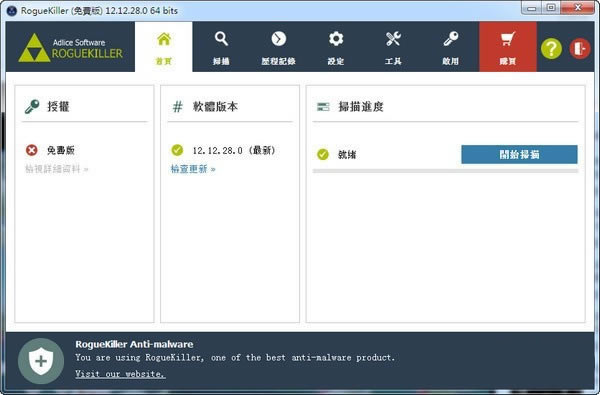This screenshot has width=600, height=395.
Task: Click the 就緒 ready status text
Action: point(347,155)
